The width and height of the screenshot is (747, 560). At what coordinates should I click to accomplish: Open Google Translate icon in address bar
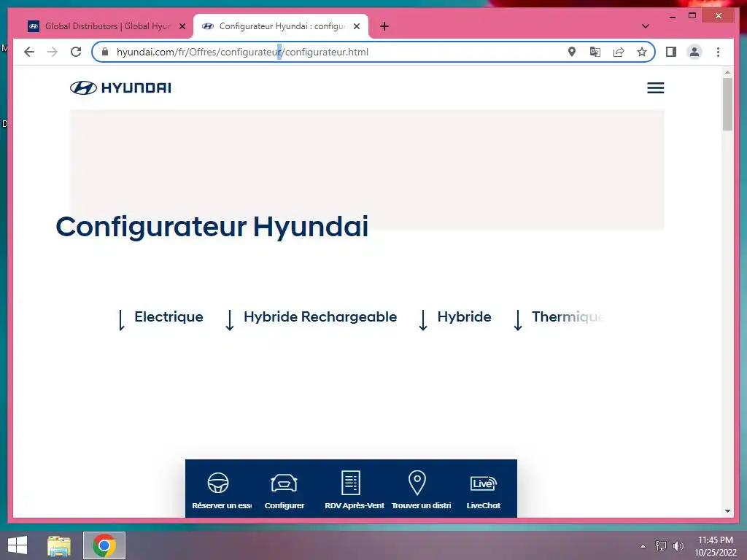595,52
